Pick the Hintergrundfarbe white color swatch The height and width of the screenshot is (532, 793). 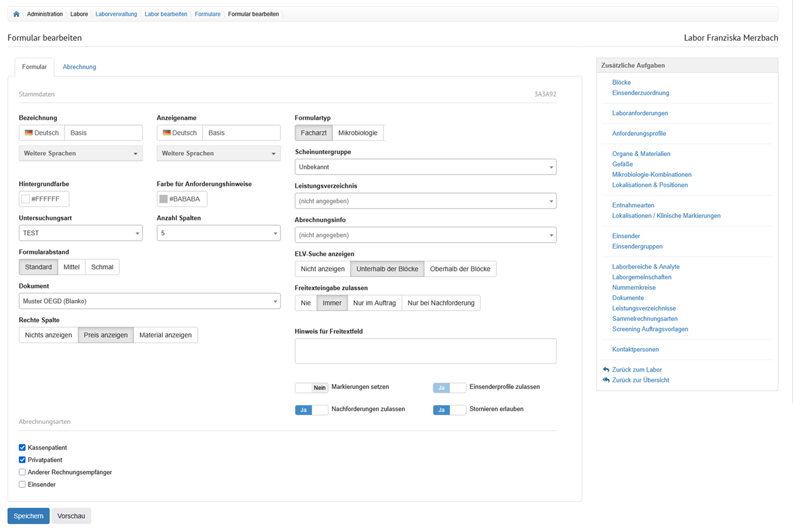(26, 199)
